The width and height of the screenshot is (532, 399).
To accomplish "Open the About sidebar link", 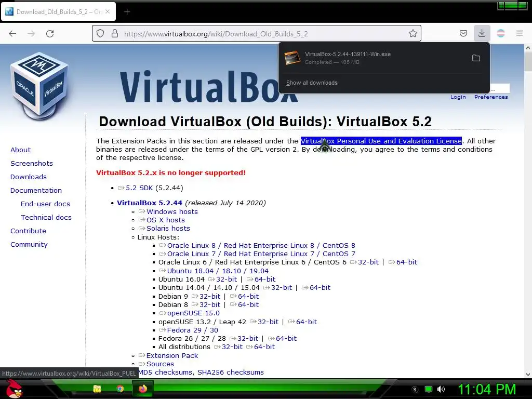I will (x=21, y=150).
